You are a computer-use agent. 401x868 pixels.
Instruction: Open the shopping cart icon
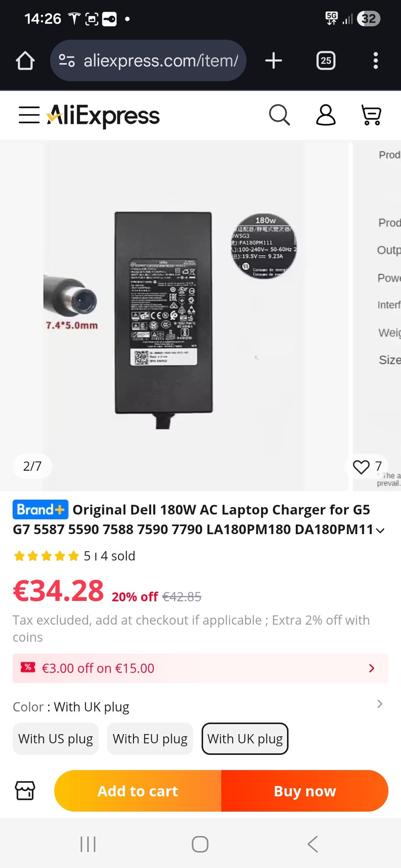[371, 115]
